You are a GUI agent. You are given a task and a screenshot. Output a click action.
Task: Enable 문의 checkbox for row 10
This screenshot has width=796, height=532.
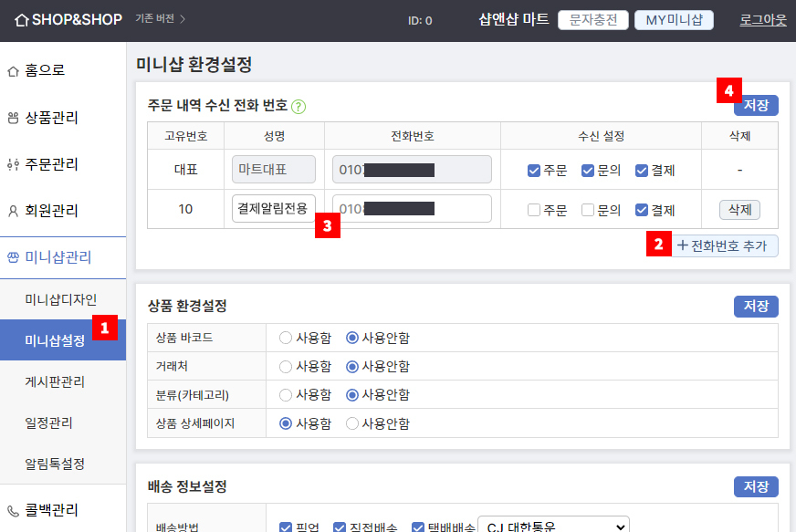coord(587,210)
